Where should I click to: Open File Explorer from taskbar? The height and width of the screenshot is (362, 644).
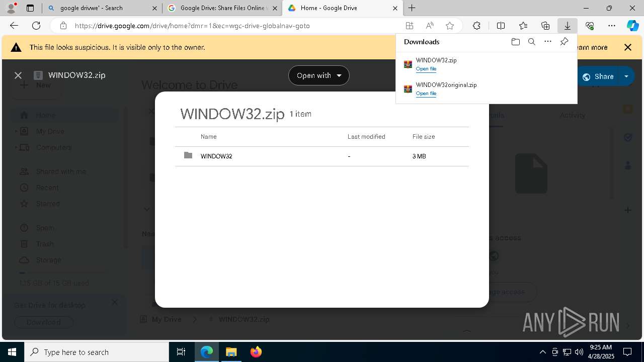pyautogui.click(x=231, y=352)
